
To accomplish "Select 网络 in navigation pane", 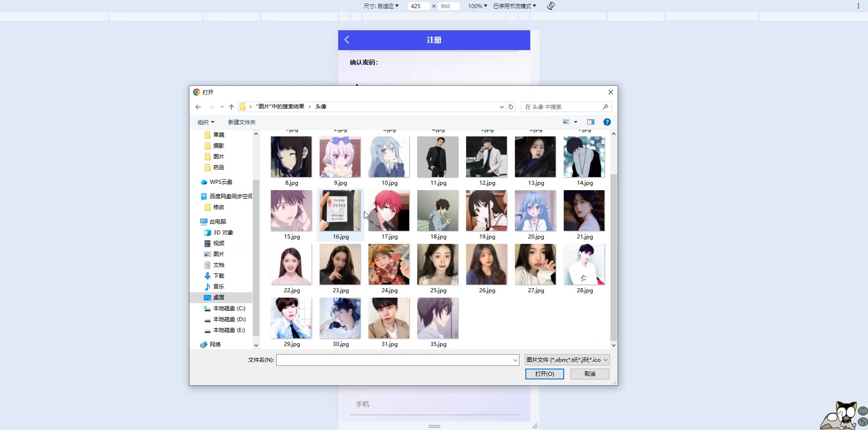I will click(211, 344).
